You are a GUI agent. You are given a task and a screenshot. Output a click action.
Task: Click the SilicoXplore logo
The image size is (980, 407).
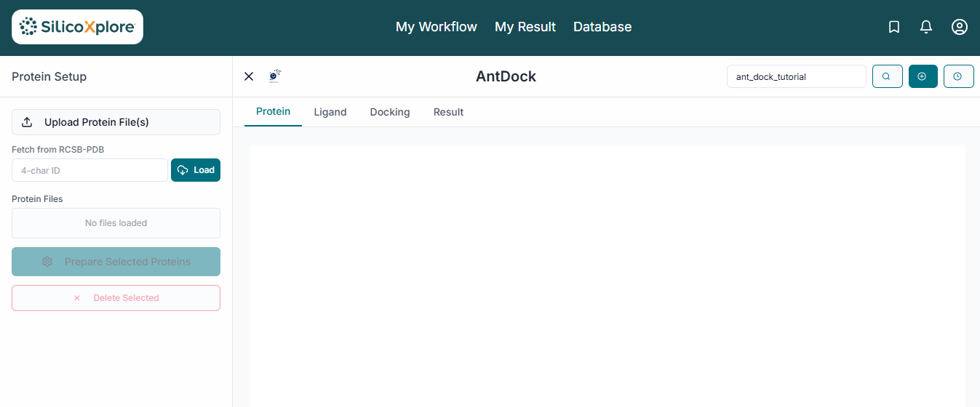click(x=77, y=27)
